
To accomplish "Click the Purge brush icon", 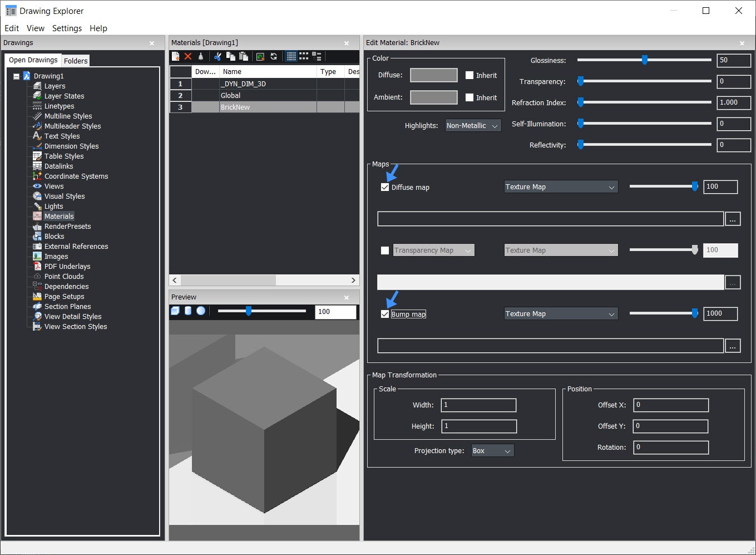I will click(x=201, y=56).
